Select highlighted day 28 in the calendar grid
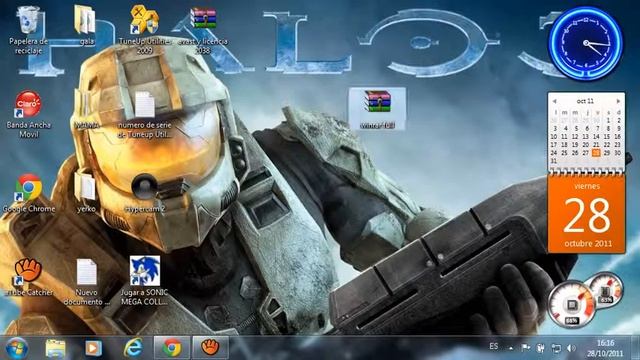 coord(596,153)
